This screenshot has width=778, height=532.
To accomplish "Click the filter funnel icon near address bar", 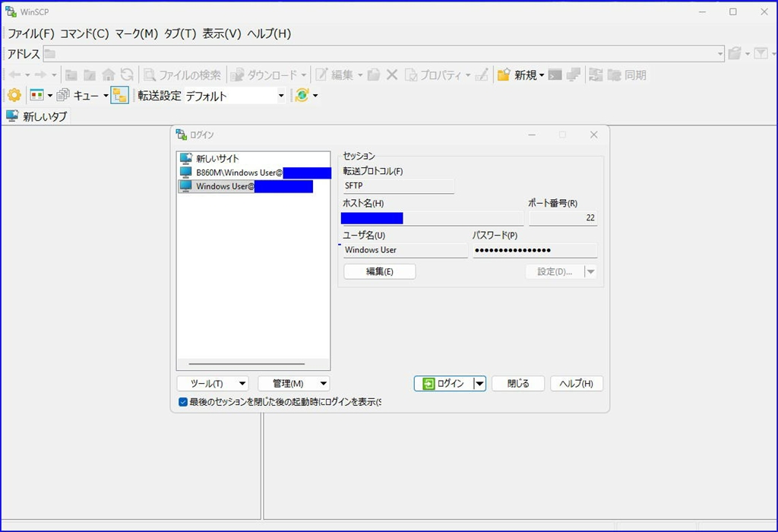I will pos(761,53).
